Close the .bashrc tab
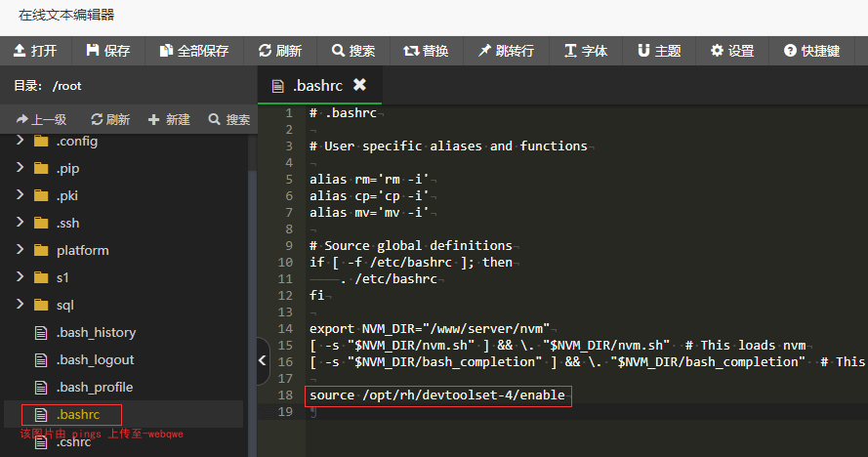Viewport: 868px width, 457px height. point(360,84)
